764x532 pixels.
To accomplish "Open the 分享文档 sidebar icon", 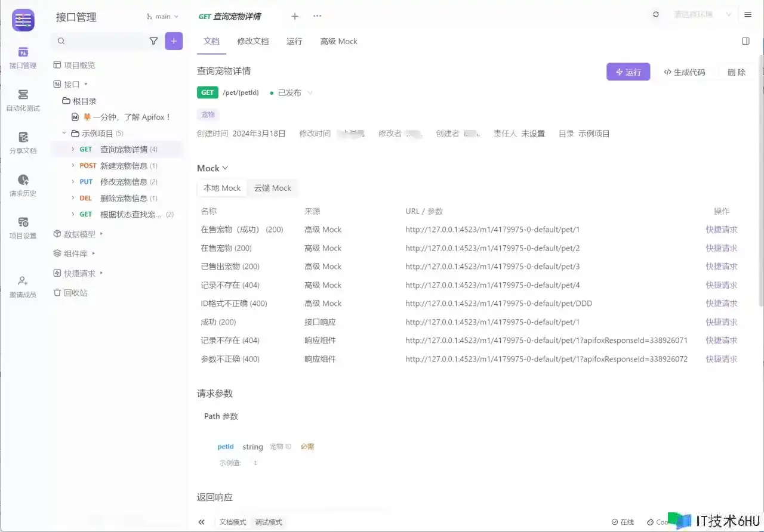I will click(23, 143).
